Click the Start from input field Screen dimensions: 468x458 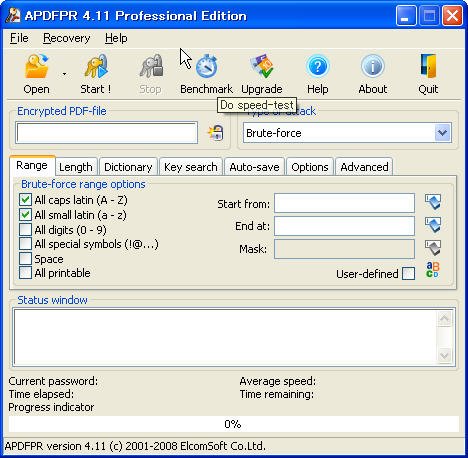click(344, 203)
